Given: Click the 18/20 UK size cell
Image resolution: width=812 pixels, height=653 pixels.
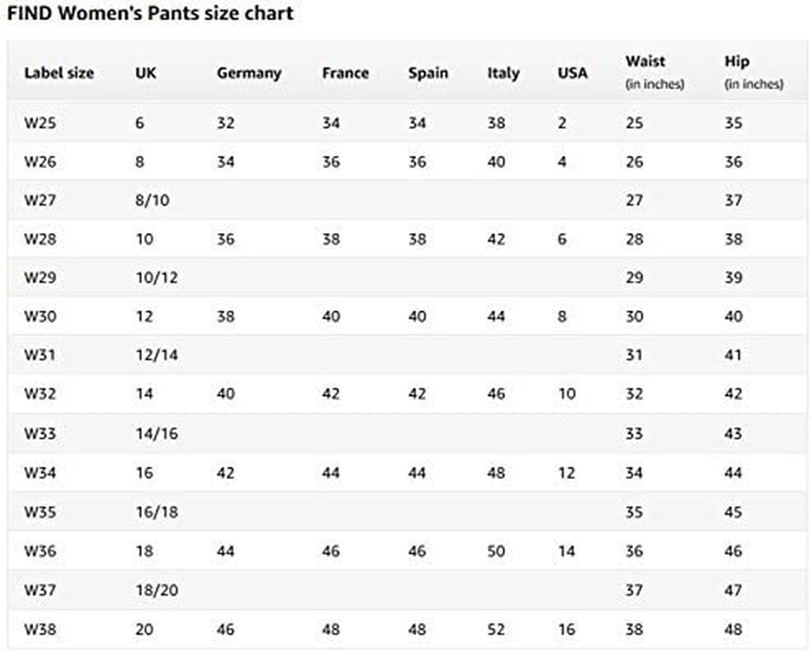Looking at the screenshot, I should pyautogui.click(x=157, y=590).
